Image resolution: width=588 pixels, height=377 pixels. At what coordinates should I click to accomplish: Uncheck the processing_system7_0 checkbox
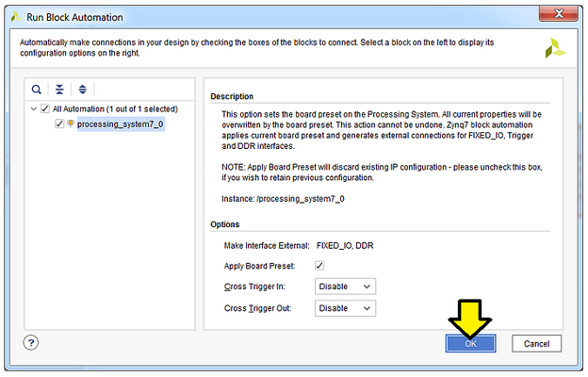(59, 123)
